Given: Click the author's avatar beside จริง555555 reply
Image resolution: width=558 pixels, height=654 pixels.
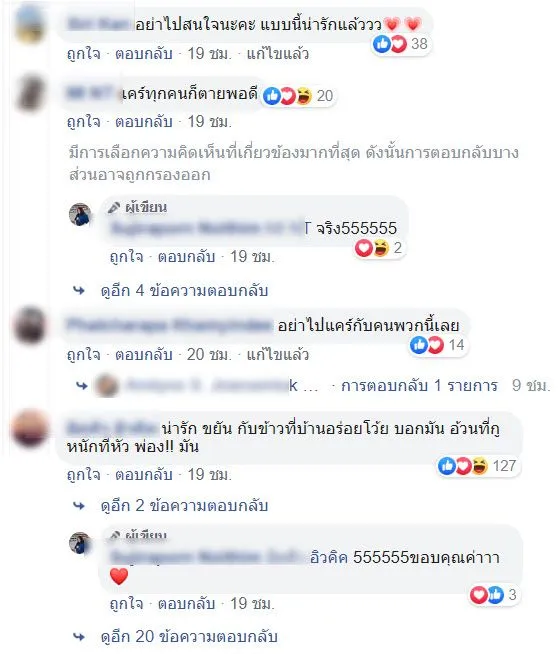Looking at the screenshot, I should pyautogui.click(x=80, y=214).
